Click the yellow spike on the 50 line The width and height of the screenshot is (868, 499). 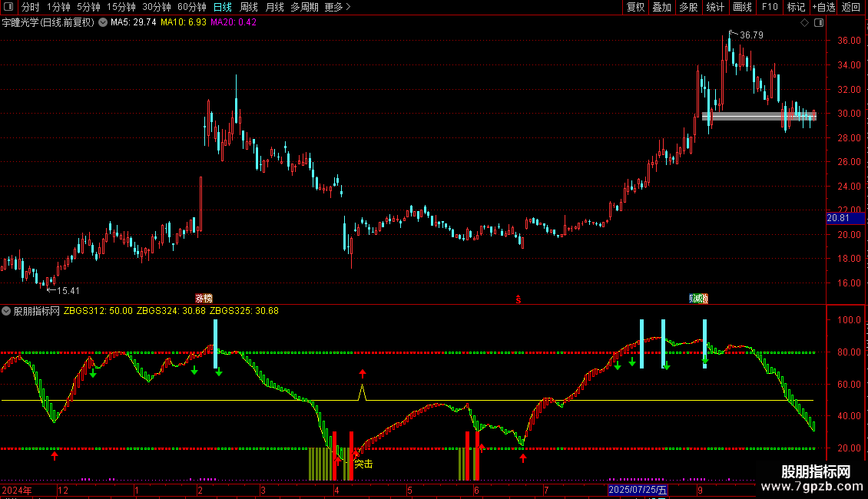362,392
